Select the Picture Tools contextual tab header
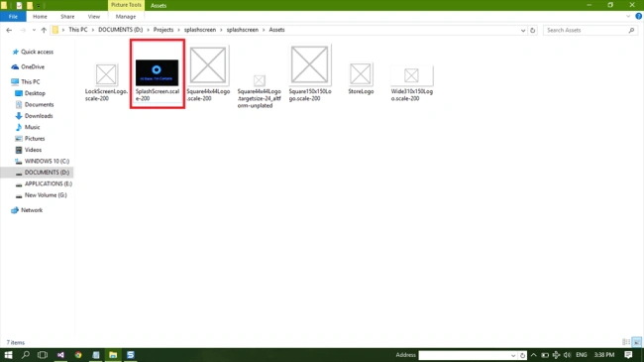 pyautogui.click(x=126, y=5)
